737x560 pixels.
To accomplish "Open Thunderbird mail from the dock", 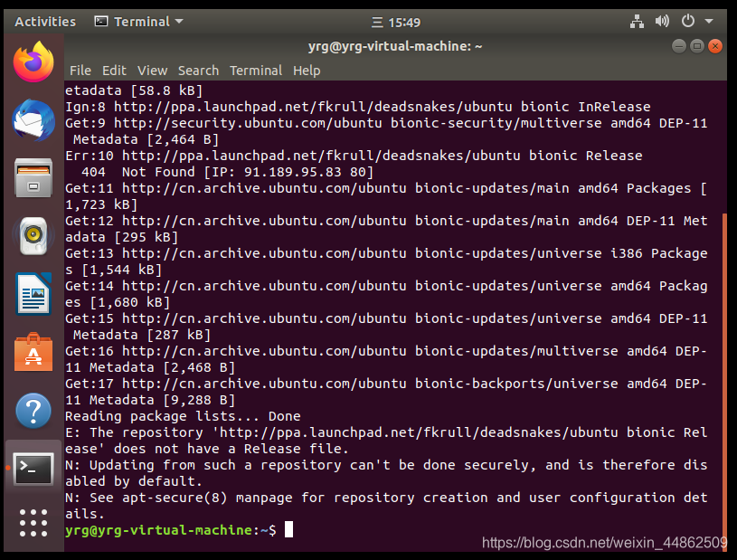I will 33,120.
